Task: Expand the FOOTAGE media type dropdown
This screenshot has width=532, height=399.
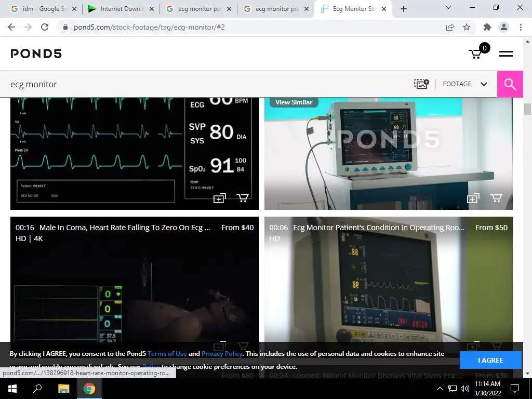Action: (465, 84)
